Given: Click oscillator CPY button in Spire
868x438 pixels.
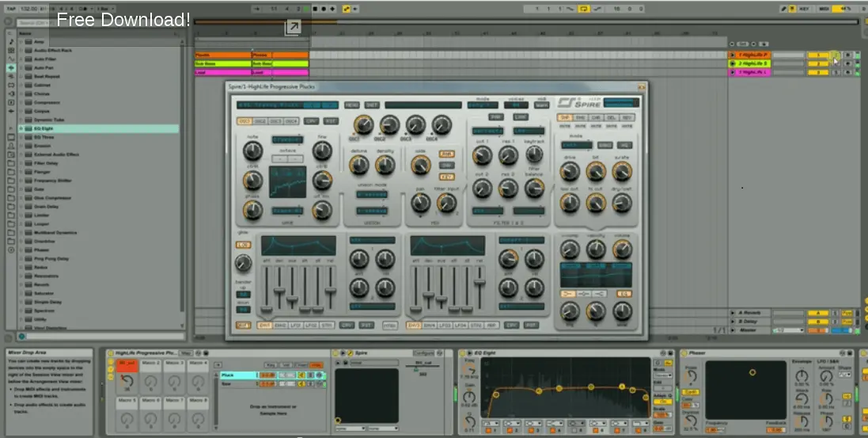Looking at the screenshot, I should coord(311,121).
